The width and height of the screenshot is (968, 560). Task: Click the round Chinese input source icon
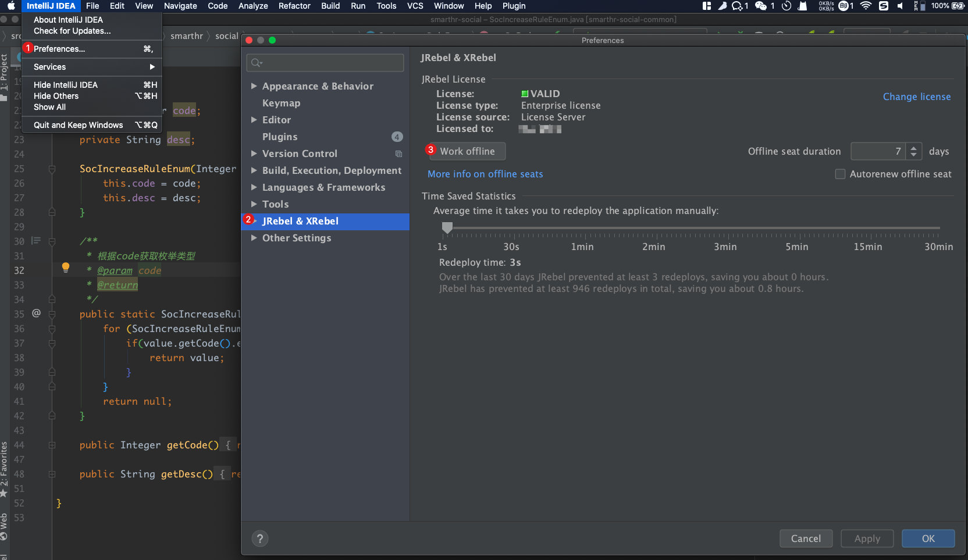coord(844,6)
